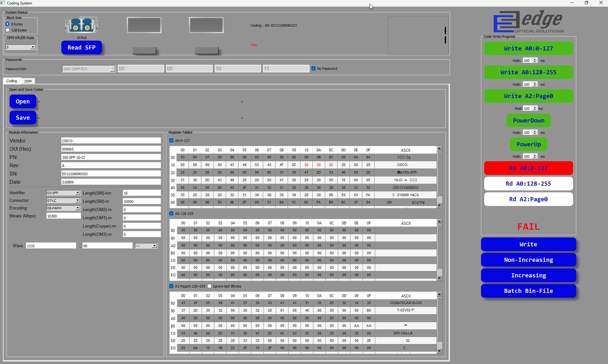
Task: Switch to the DDM tab
Action: click(28, 81)
